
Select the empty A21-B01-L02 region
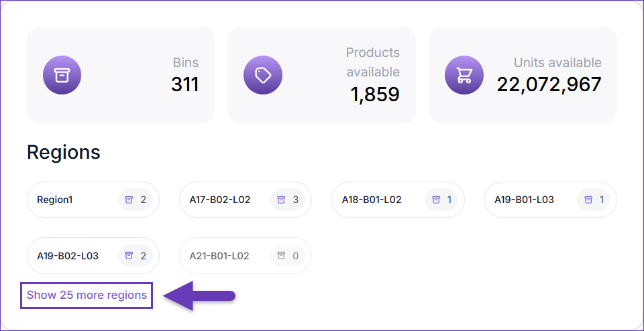coord(219,256)
